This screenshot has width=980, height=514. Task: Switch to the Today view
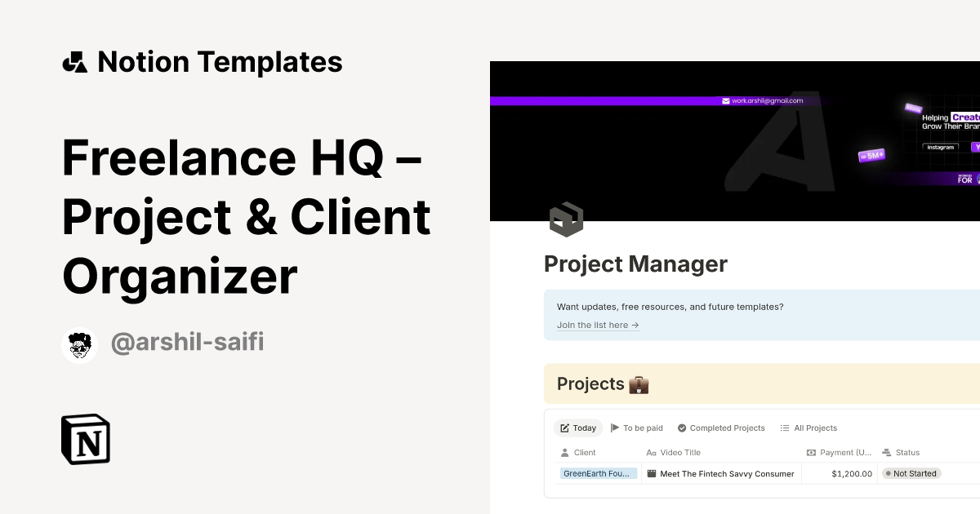click(577, 428)
